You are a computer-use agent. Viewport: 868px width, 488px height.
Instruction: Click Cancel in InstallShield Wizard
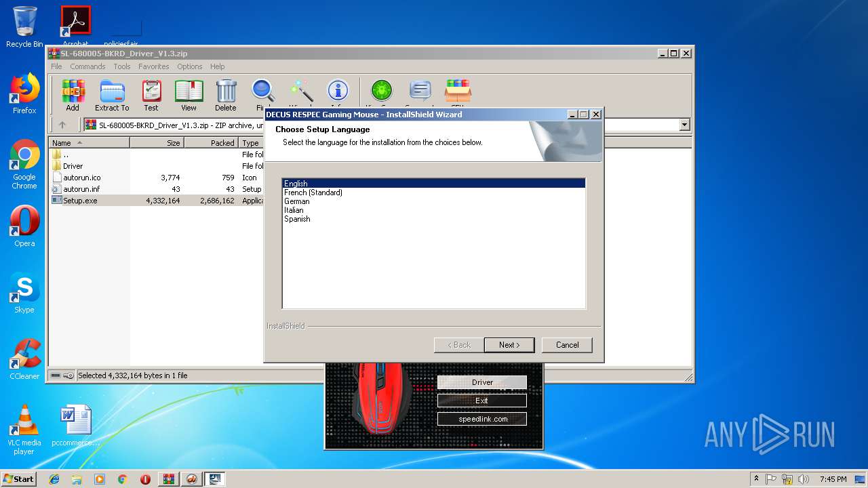tap(568, 345)
